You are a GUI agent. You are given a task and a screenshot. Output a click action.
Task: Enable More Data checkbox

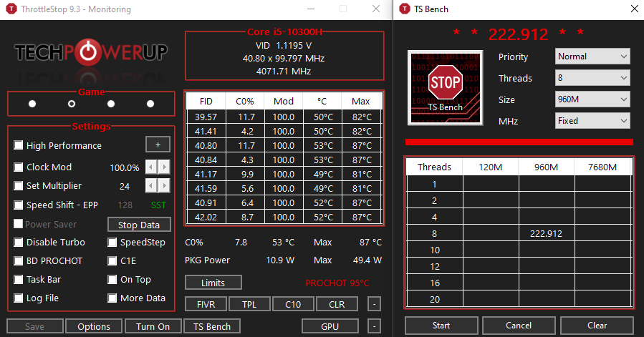(x=112, y=298)
